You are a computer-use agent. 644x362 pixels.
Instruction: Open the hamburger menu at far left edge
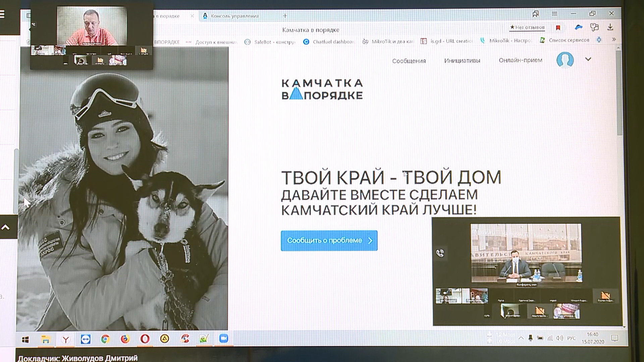(x=3, y=14)
